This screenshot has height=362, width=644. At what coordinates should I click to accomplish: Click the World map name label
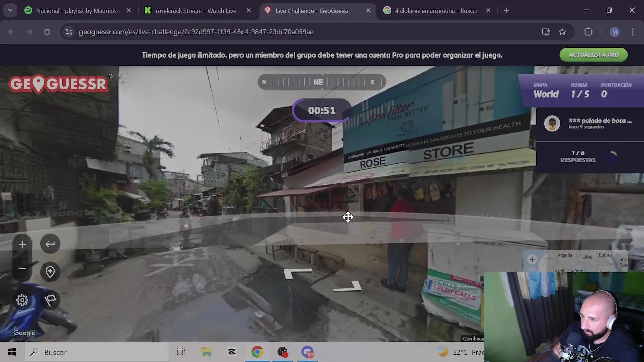point(546,94)
